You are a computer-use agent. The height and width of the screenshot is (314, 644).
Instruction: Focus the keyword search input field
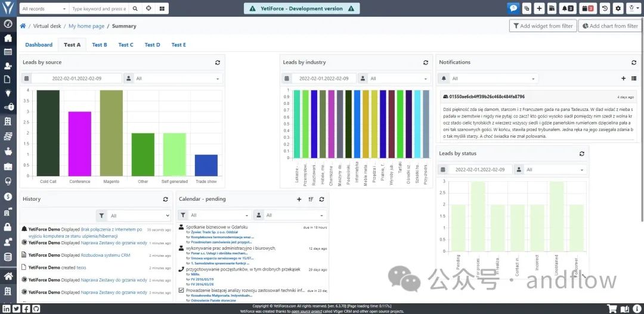point(98,8)
